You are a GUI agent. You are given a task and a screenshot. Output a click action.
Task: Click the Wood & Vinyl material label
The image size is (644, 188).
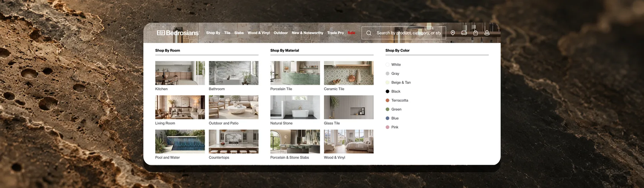coord(335,158)
